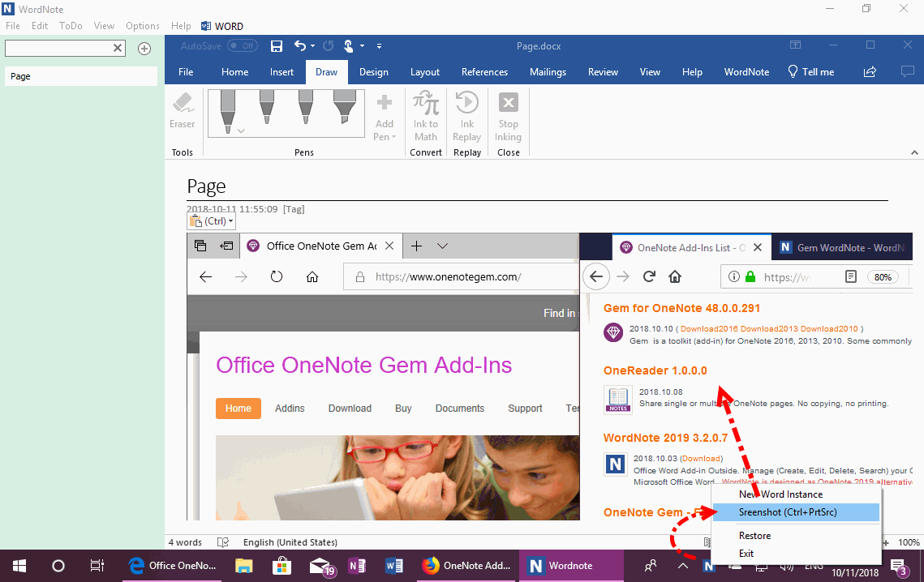This screenshot has height=582, width=924.
Task: Open the WordNote ribbon tab
Action: [746, 72]
